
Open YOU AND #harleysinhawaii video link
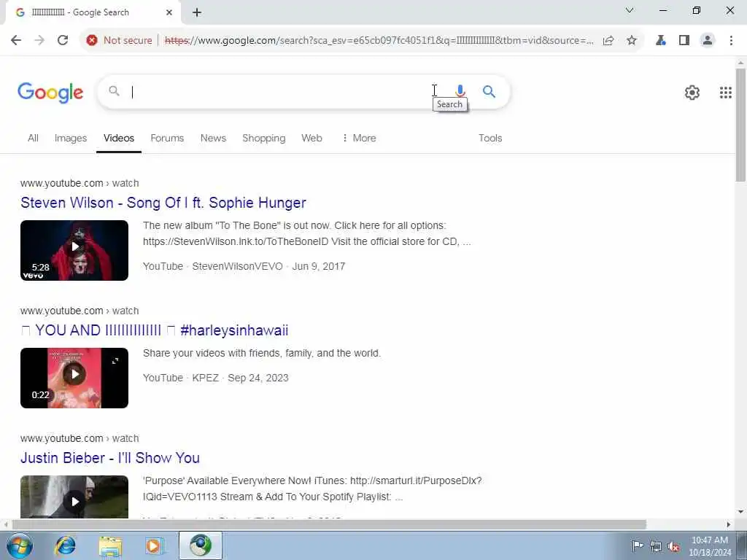click(x=155, y=330)
